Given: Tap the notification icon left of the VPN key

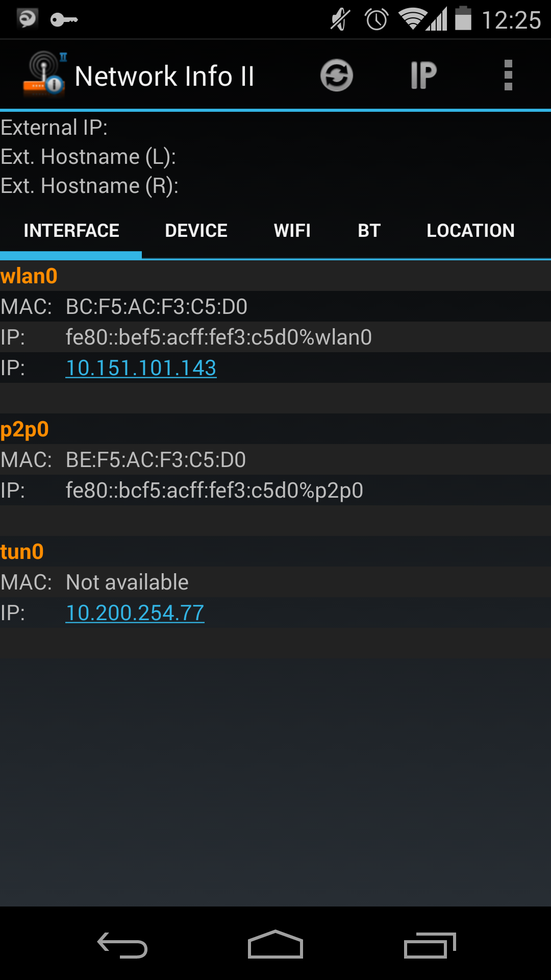Looking at the screenshot, I should (27, 19).
